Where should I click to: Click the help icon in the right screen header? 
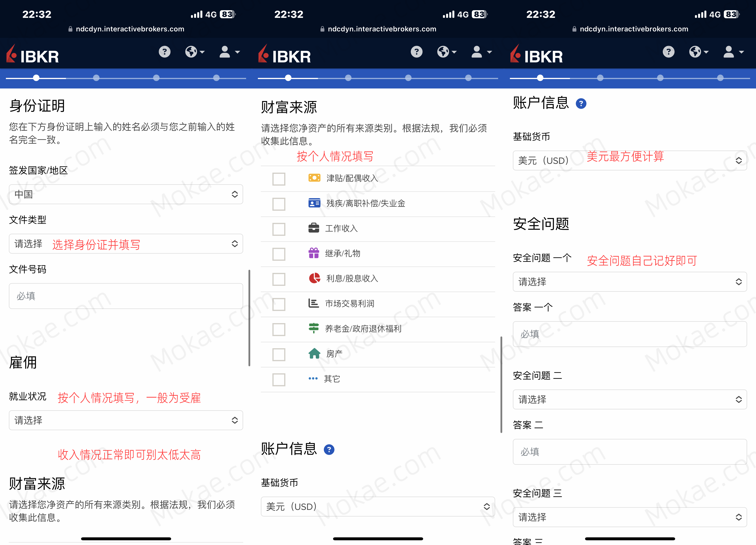click(x=668, y=52)
